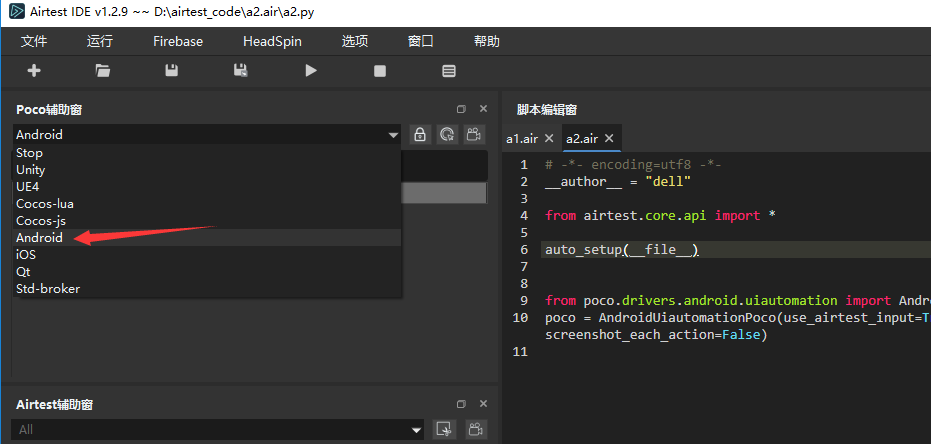Click the __author__ = "dell" line
The image size is (931, 444).
click(x=618, y=182)
